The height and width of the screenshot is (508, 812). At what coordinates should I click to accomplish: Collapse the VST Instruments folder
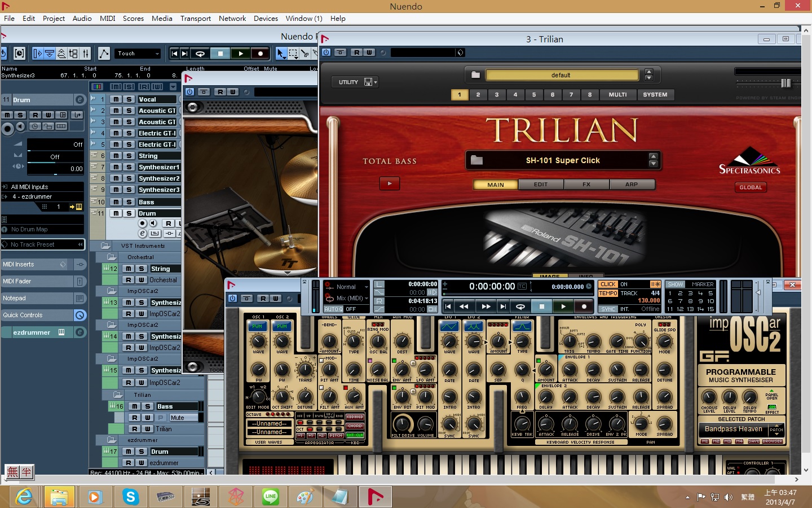[x=105, y=246]
